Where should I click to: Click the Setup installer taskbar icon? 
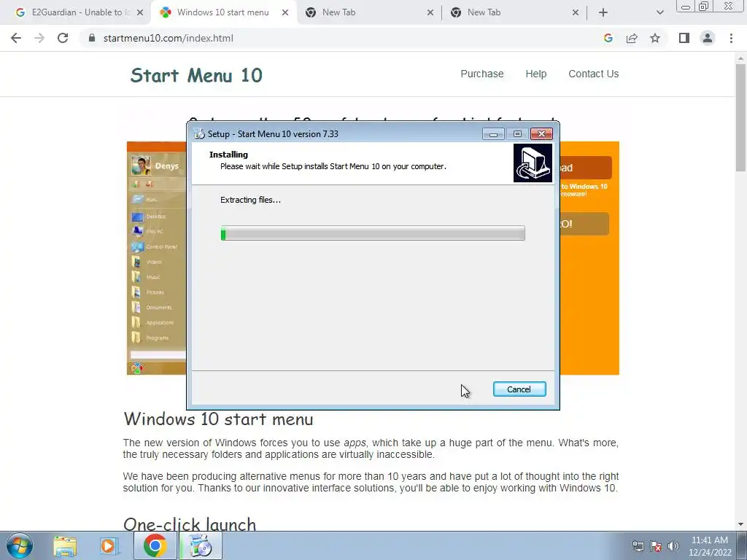[x=201, y=545]
